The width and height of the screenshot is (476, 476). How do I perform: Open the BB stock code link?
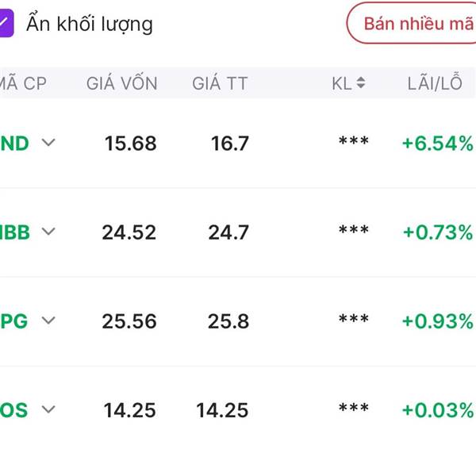(15, 232)
